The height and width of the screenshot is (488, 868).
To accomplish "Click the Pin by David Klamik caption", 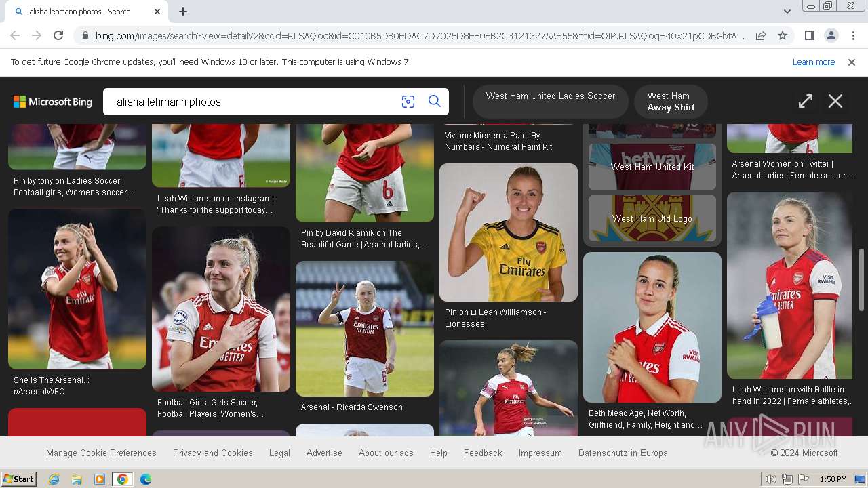I will pyautogui.click(x=364, y=239).
